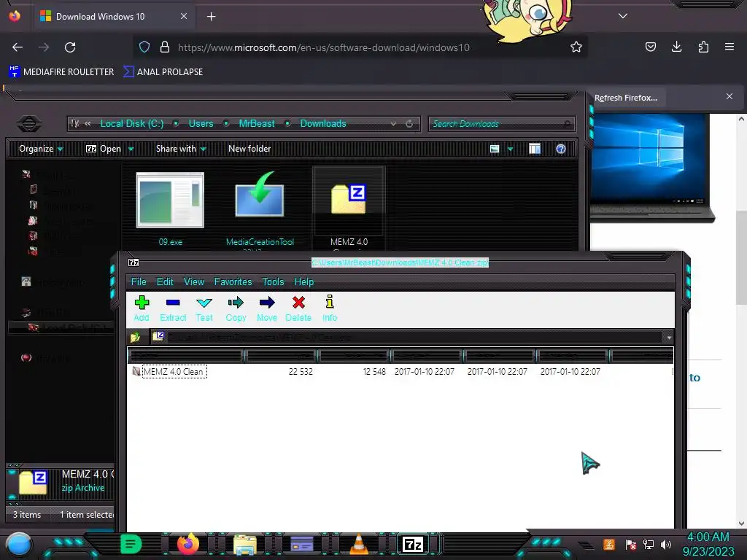Open File Explorer from the taskbar
747x560 pixels.
[x=245, y=545]
